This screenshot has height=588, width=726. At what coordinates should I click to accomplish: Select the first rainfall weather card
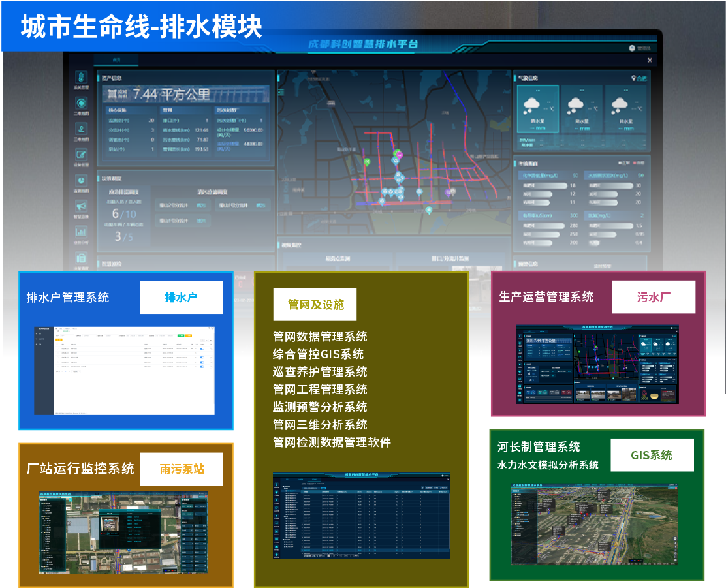[x=537, y=110]
